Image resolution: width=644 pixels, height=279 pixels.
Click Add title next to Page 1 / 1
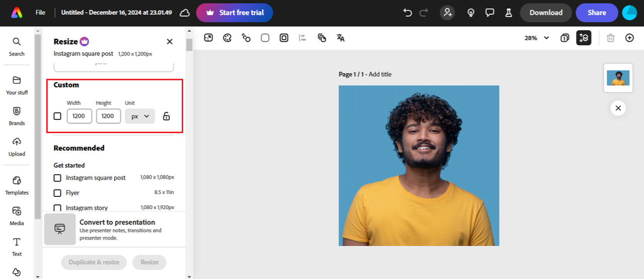[x=380, y=74]
